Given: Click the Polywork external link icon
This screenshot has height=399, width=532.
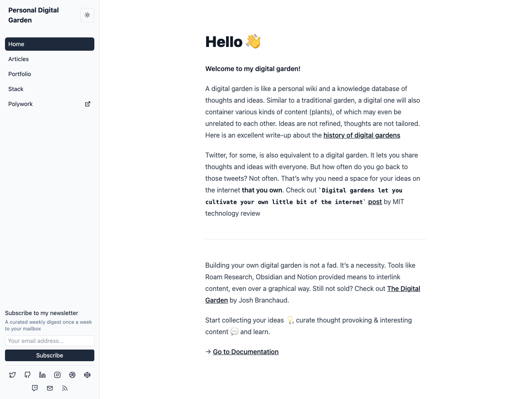Looking at the screenshot, I should coord(88,104).
